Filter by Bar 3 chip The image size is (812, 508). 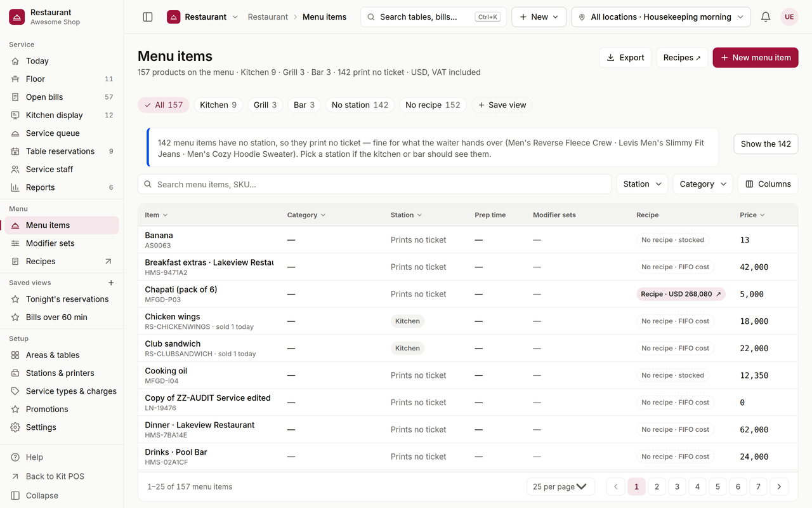pos(304,105)
